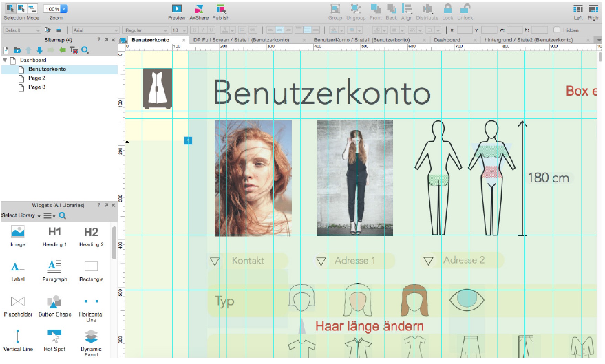Open the Zoom percentage dropdown
605x364 pixels.
64,9
